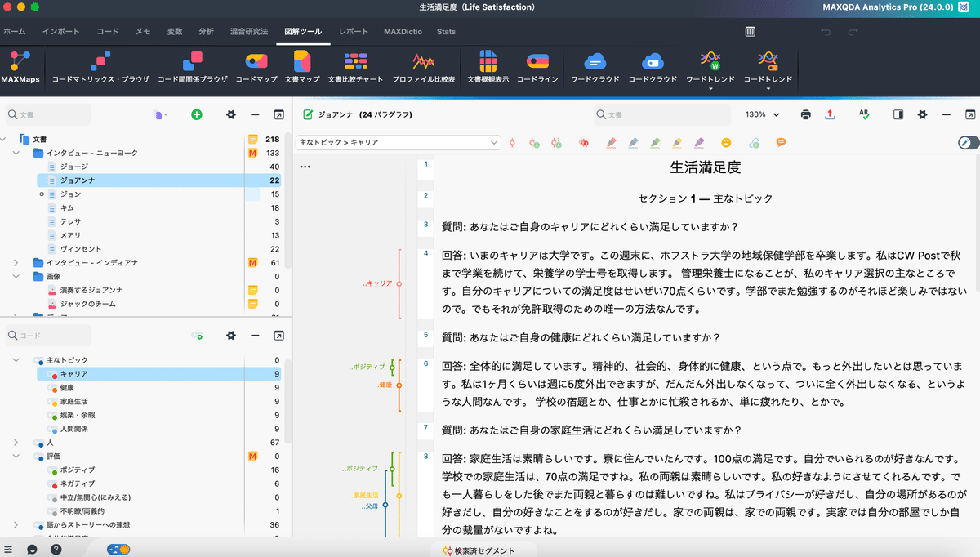Switch to the 混合研究法 tab

tap(248, 32)
